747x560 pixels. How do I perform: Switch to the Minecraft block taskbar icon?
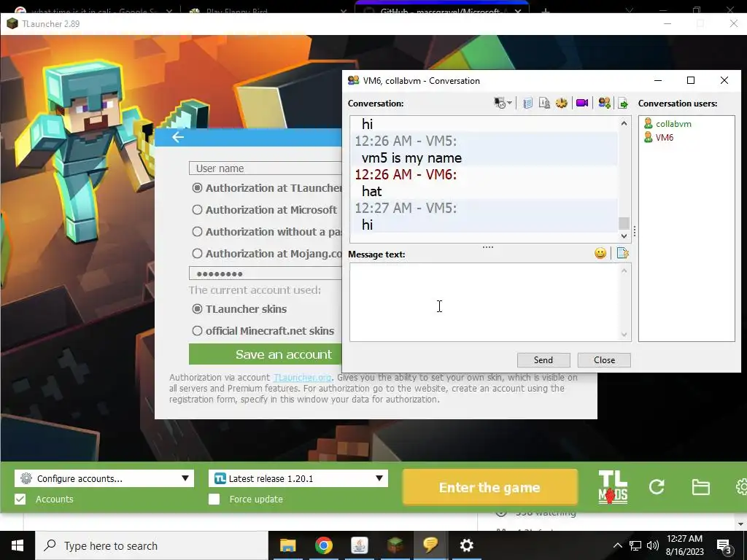pyautogui.click(x=395, y=545)
